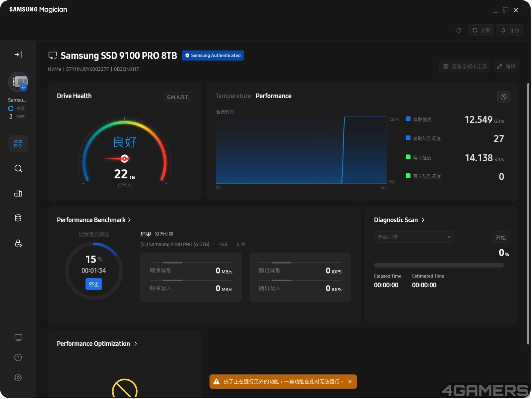Expand the collapsed sidebar with arrow icon
The image size is (532, 399).
click(18, 55)
